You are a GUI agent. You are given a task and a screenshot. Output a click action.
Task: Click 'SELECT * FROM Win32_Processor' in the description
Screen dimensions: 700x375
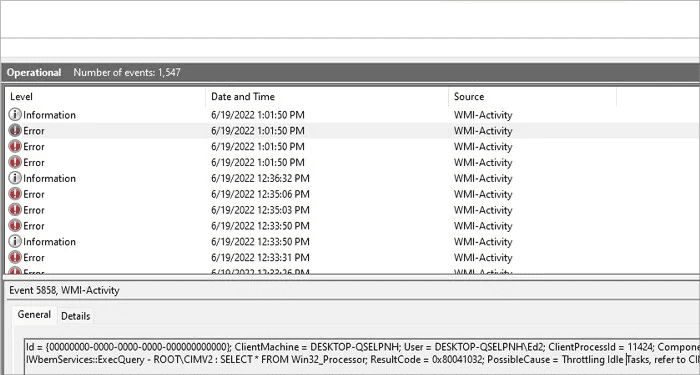click(293, 359)
